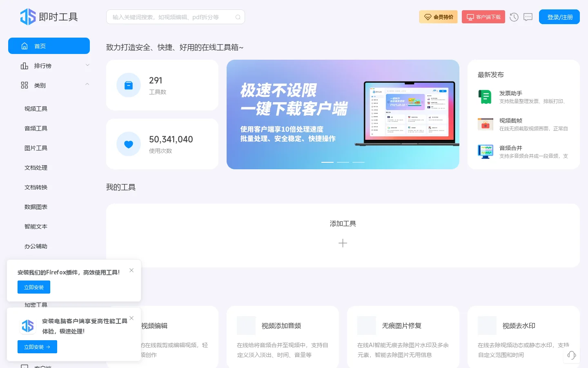Click the 客户端下载 button
This screenshot has width=588, height=368.
pos(483,17)
